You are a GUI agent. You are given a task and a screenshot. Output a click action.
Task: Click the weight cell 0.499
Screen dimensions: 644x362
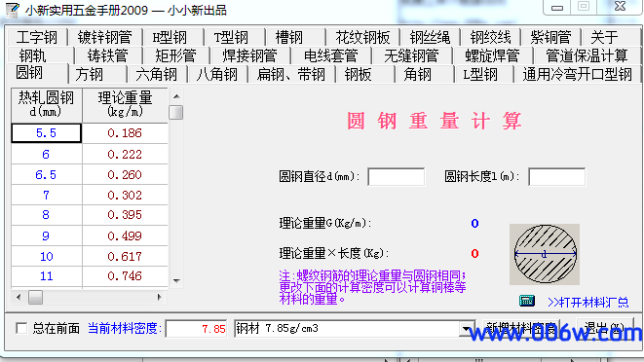(x=125, y=235)
